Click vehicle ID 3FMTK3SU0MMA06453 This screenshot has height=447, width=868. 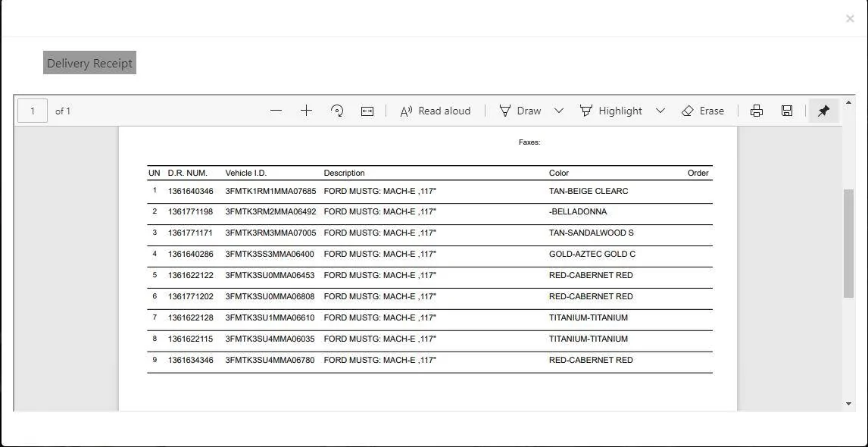click(x=270, y=275)
